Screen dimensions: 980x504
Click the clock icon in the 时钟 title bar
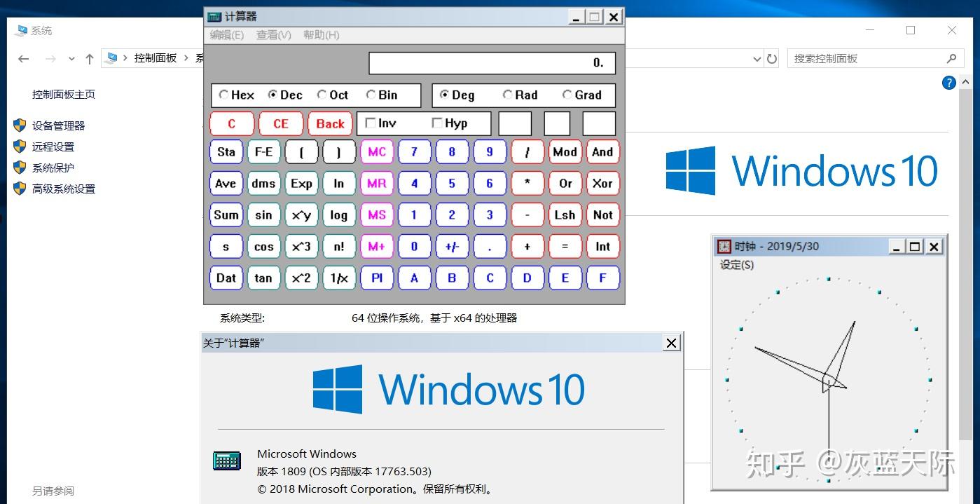723,246
